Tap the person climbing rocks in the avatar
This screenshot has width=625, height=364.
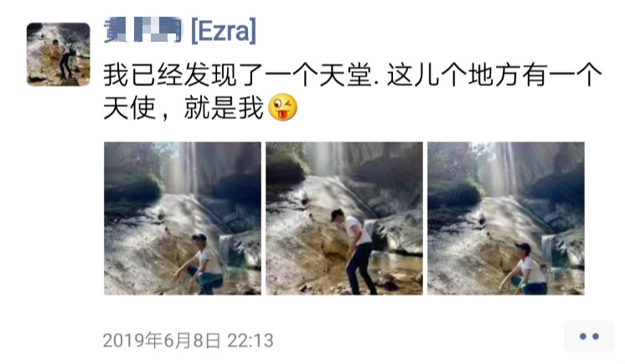click(x=64, y=59)
